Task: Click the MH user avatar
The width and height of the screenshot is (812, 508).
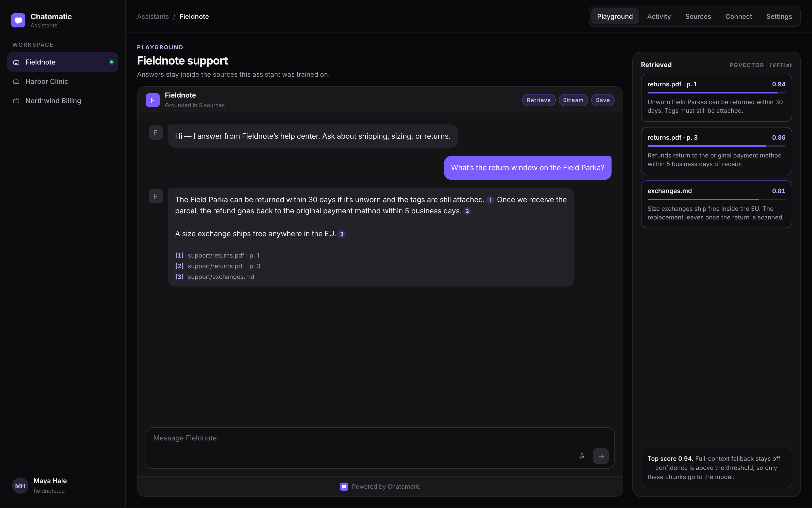Action: click(20, 485)
